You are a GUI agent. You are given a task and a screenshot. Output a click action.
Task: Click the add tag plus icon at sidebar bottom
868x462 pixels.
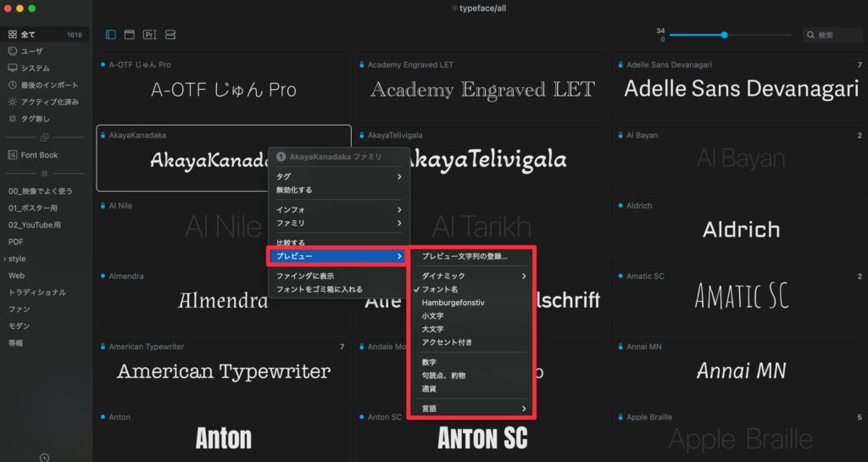pos(45,457)
